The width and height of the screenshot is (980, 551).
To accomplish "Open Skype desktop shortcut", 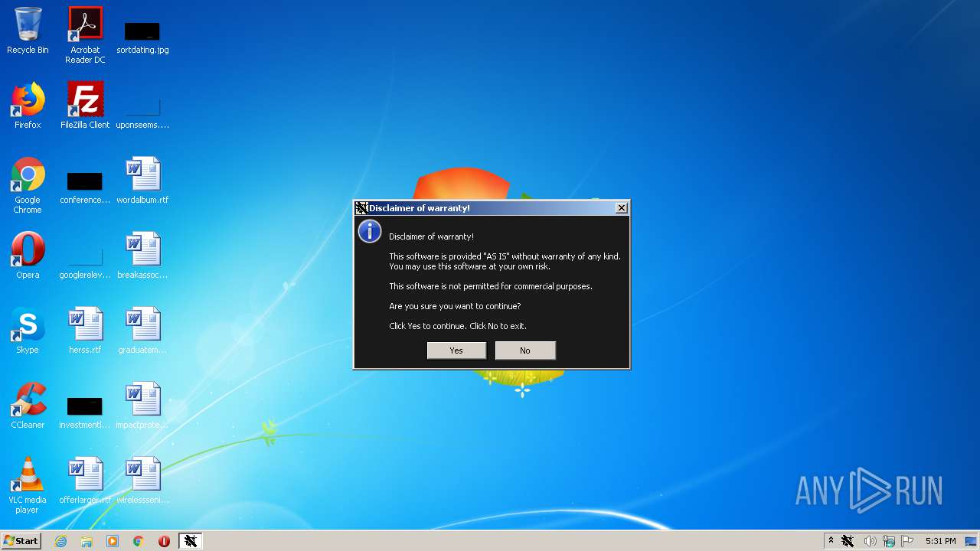I will tap(28, 331).
